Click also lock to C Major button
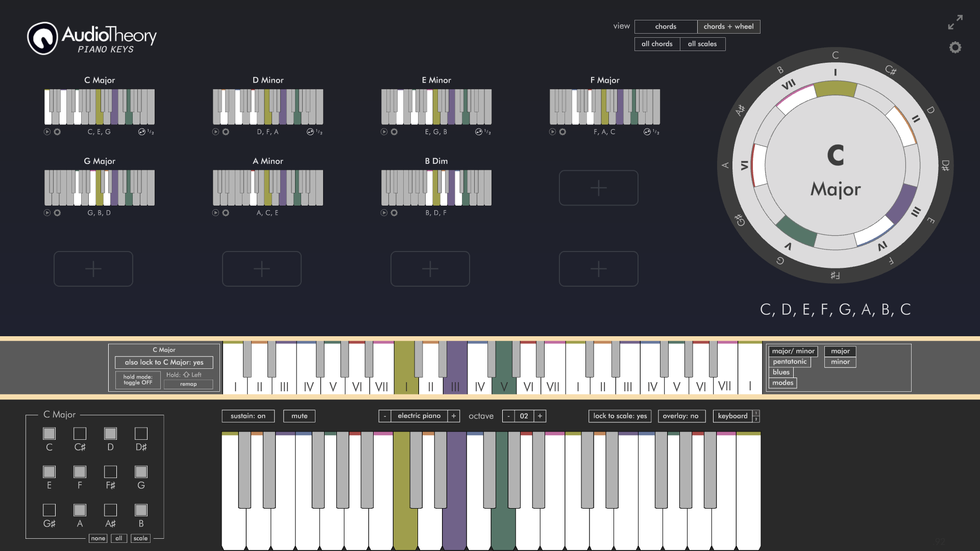This screenshot has width=980, height=551. [164, 362]
